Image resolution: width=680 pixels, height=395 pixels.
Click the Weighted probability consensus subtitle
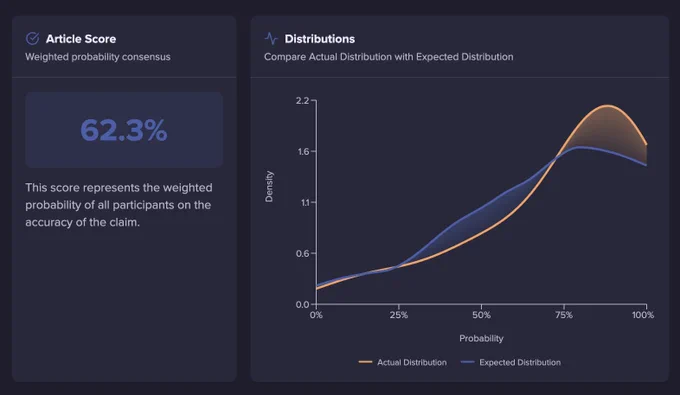click(x=98, y=57)
